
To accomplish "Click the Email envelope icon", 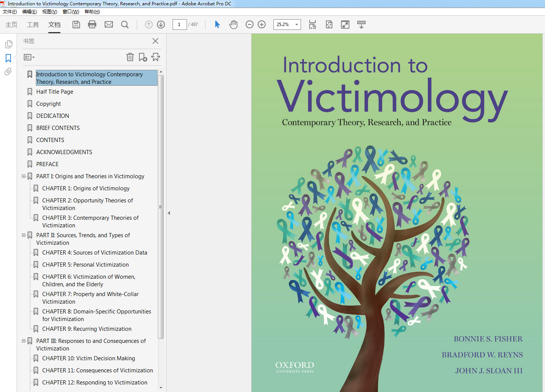I will 109,25.
